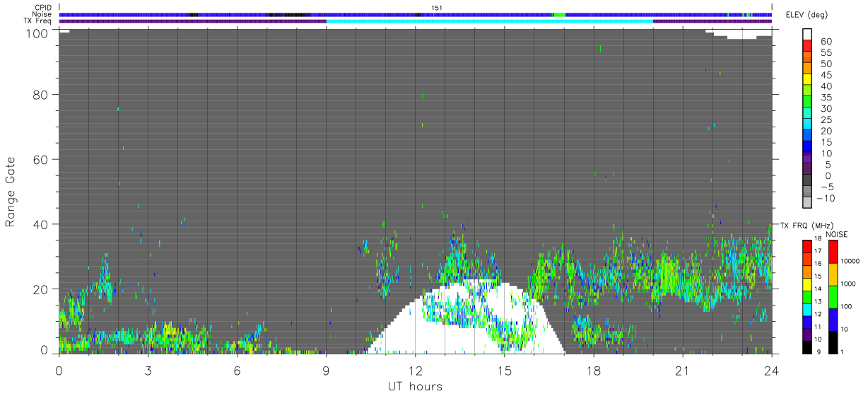Pick the red swatch in ELEV colorbar
Screen dimensions: 868x401
(x=808, y=47)
